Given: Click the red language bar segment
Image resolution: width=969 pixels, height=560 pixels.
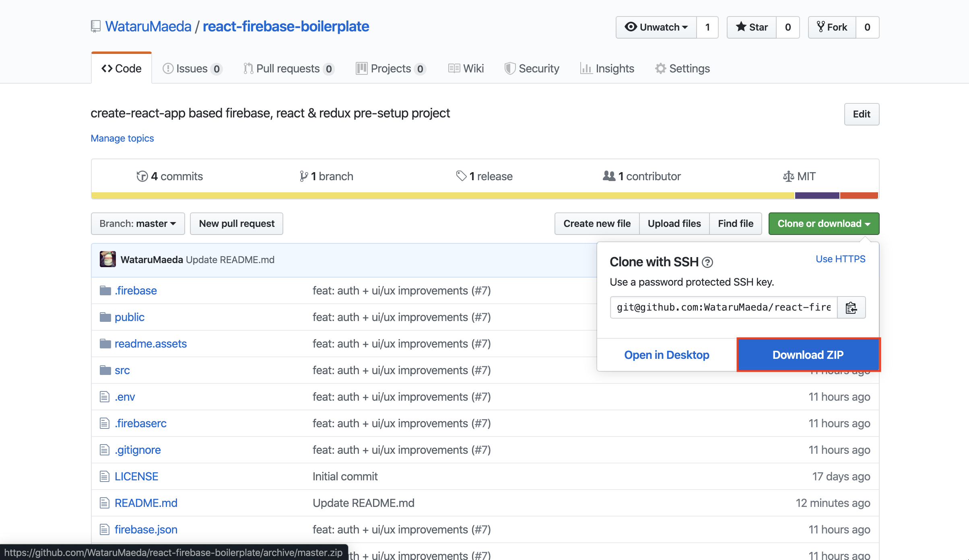Looking at the screenshot, I should point(859,196).
